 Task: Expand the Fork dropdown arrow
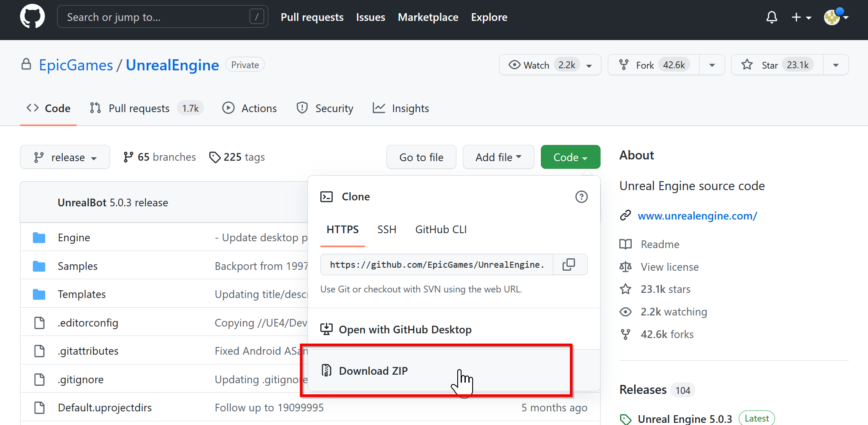712,65
